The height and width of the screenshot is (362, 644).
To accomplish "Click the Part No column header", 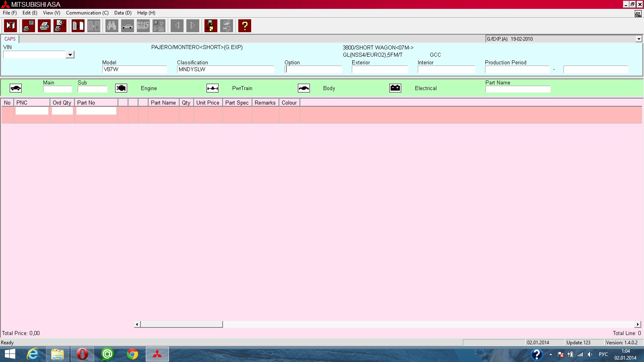I will click(96, 103).
